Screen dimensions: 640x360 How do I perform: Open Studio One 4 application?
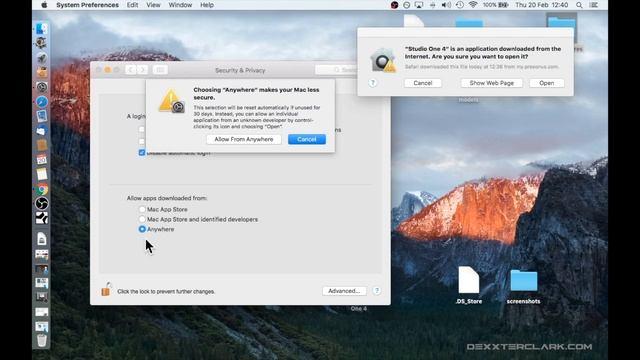point(547,83)
